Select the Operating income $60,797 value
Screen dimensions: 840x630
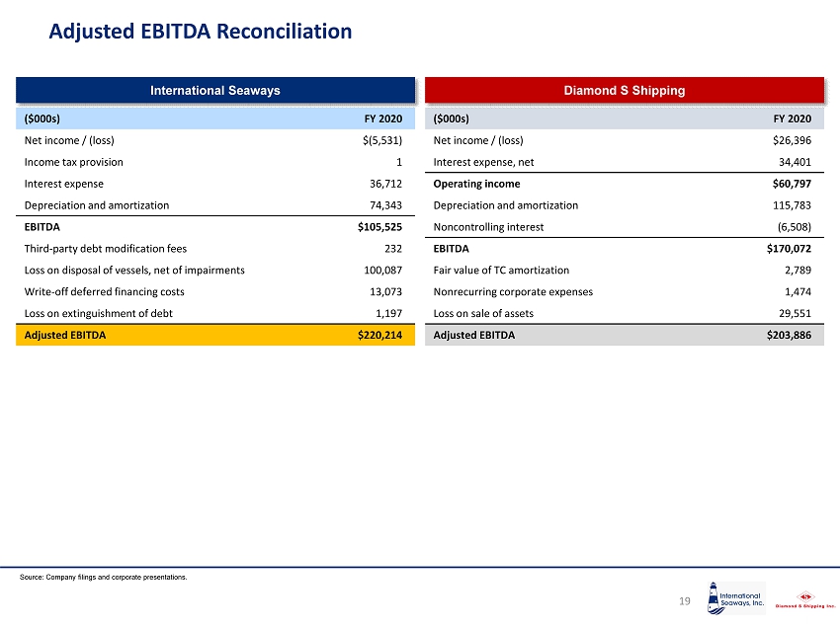[791, 184]
